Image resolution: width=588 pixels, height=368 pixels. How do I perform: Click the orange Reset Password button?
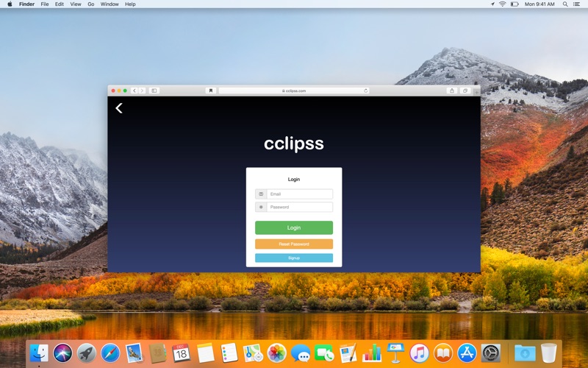pyautogui.click(x=293, y=244)
